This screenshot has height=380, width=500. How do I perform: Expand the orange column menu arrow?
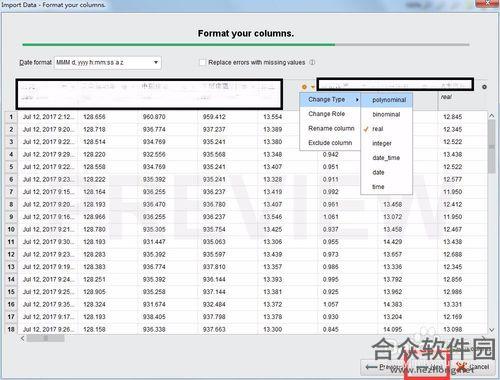(313, 87)
